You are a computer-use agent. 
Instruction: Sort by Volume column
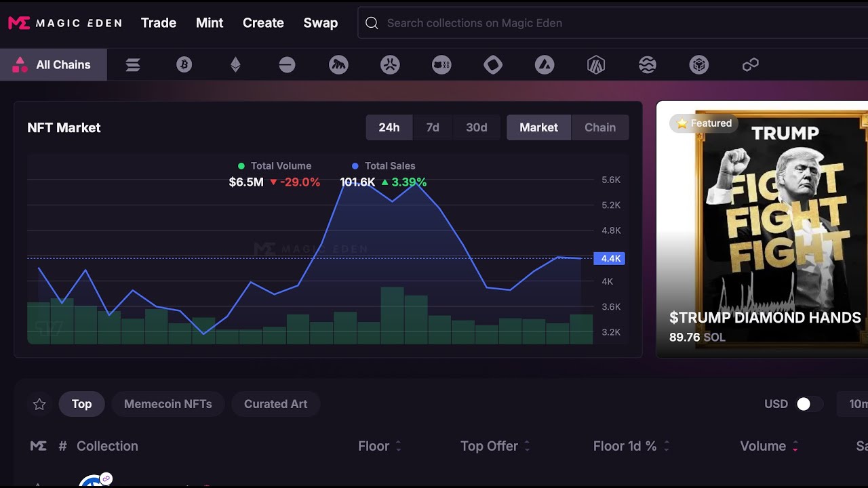pos(770,446)
